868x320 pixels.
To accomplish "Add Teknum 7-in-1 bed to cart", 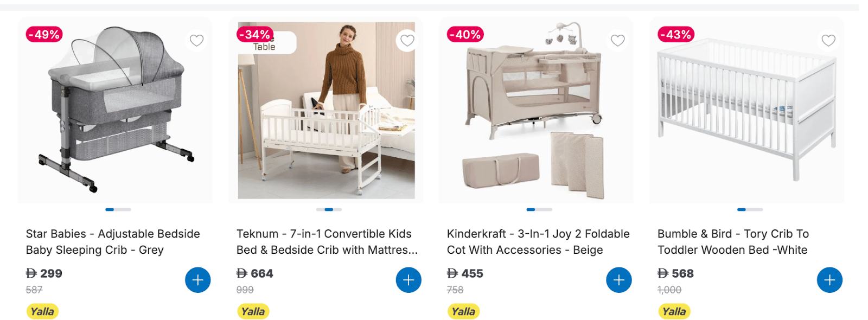I will coord(409,280).
